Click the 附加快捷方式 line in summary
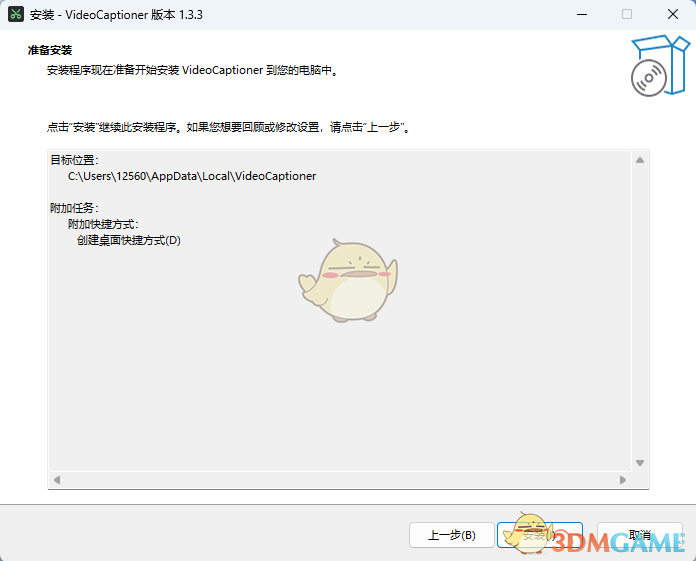Screen dimensions: 696x561 pyautogui.click(x=103, y=224)
